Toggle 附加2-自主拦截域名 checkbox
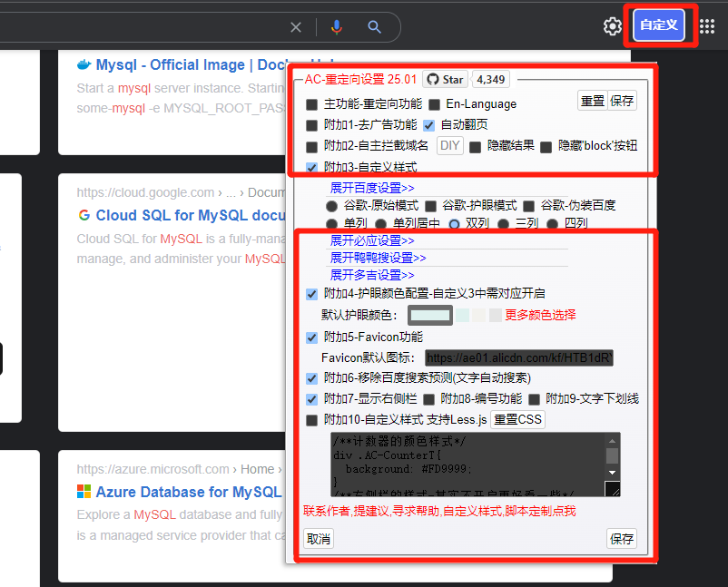This screenshot has height=587, width=728. click(x=312, y=147)
